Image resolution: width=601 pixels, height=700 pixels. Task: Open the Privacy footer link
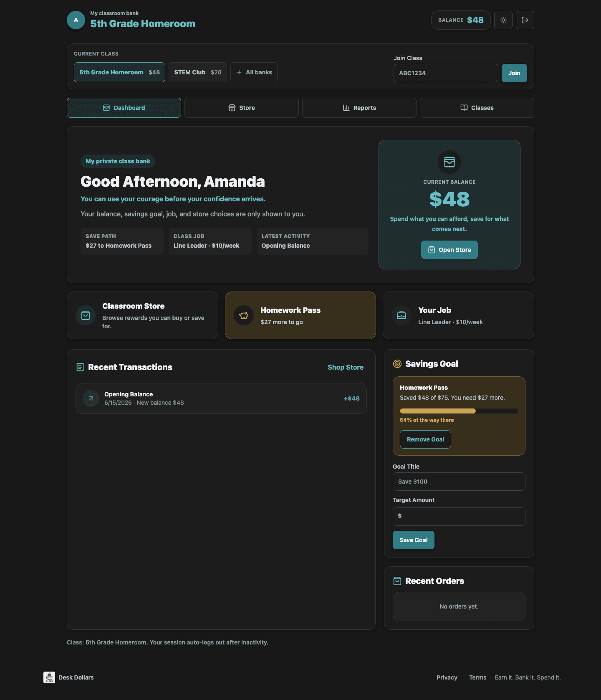tap(447, 677)
